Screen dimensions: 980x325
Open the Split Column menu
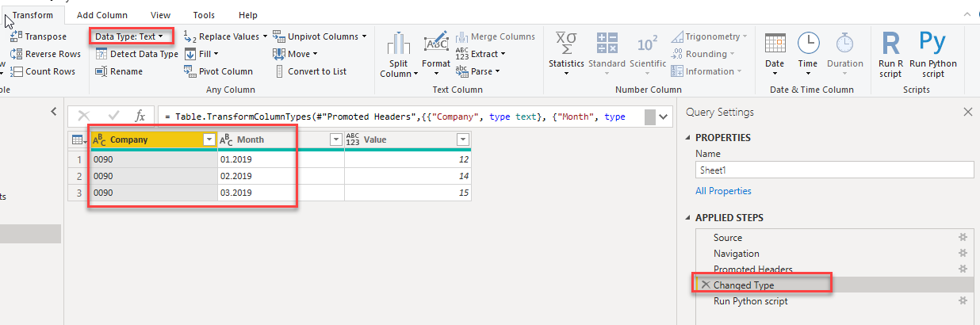(x=398, y=55)
